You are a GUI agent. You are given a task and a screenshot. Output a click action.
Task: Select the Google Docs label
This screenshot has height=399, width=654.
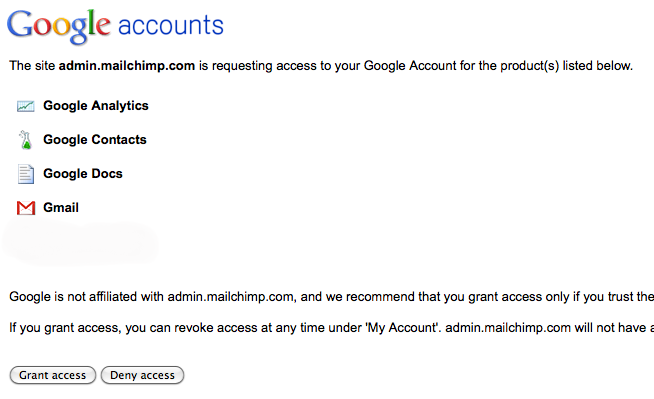point(83,174)
